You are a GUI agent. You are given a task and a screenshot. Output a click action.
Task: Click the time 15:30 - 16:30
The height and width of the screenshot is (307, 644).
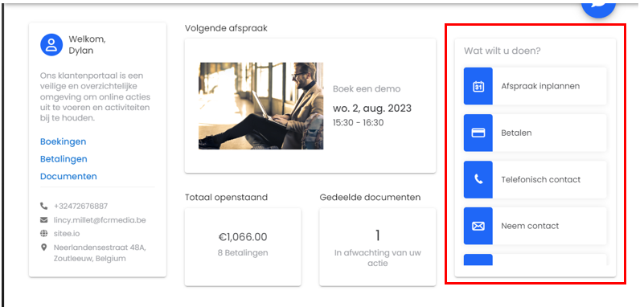pos(358,123)
